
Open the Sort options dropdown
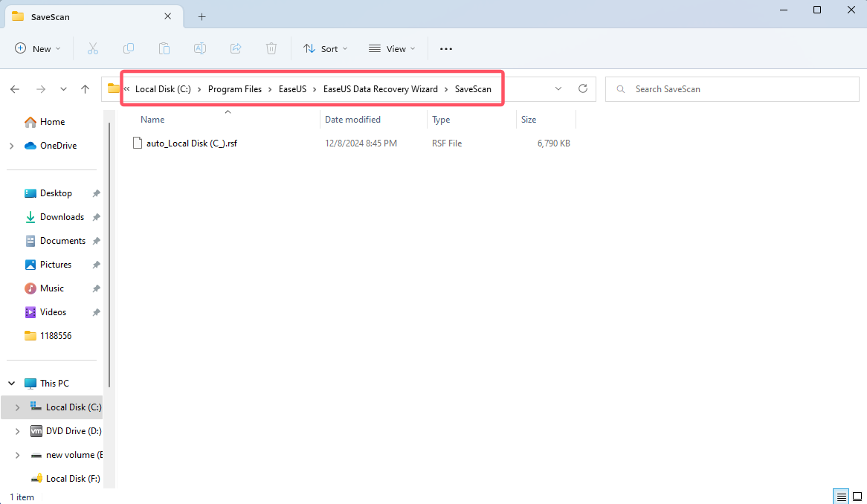pos(326,48)
